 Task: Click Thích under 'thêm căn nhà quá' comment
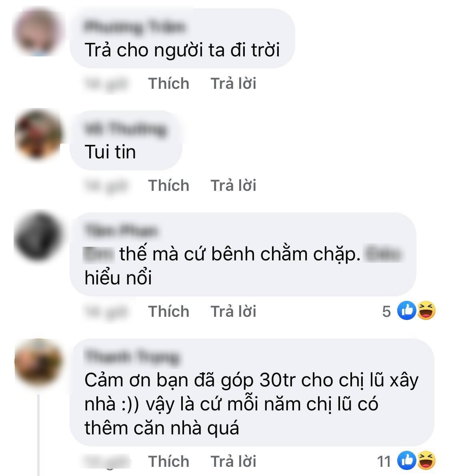168,462
